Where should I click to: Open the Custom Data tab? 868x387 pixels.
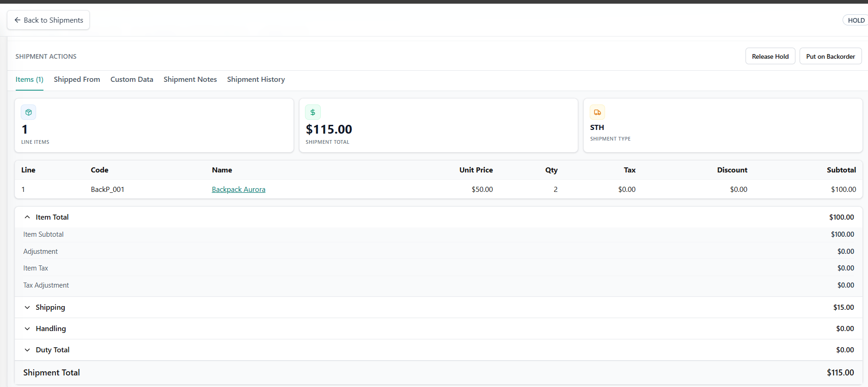point(132,80)
